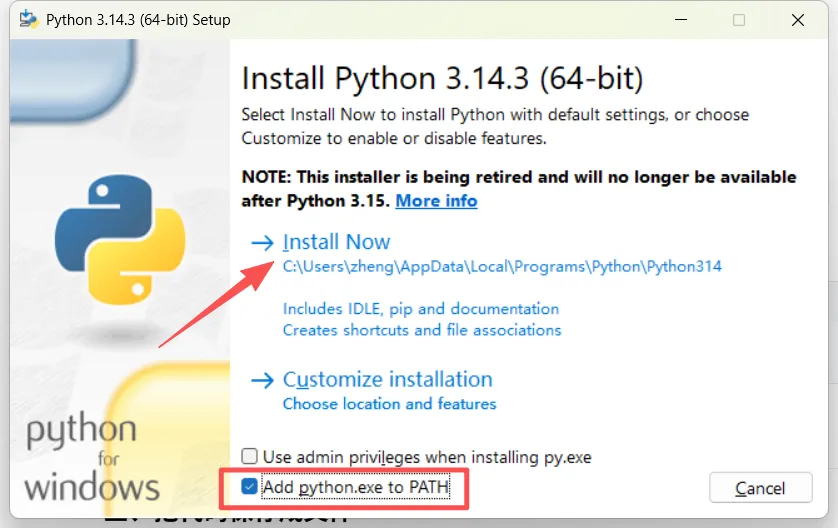Click the Python installer title bar icon
The image size is (838, 528).
point(28,20)
